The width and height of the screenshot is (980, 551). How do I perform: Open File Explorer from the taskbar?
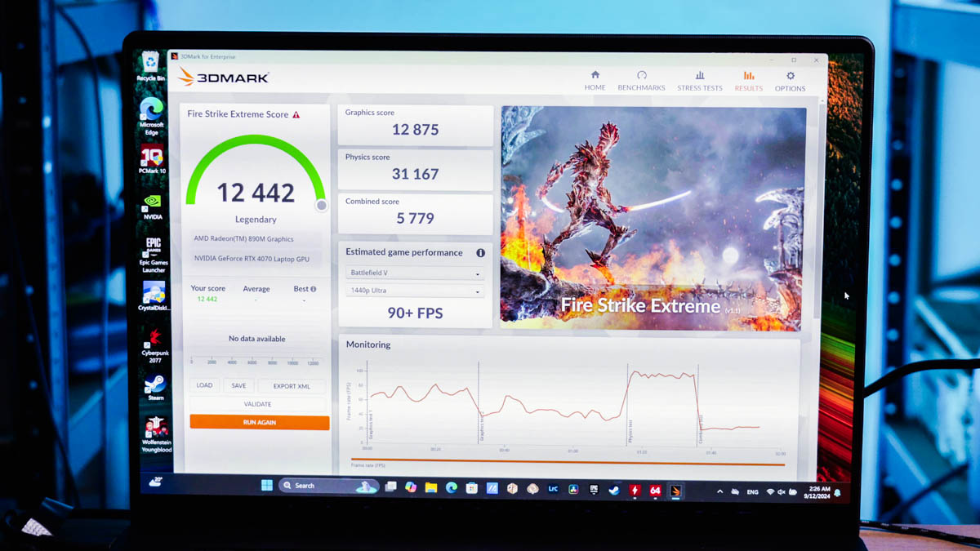(x=431, y=487)
